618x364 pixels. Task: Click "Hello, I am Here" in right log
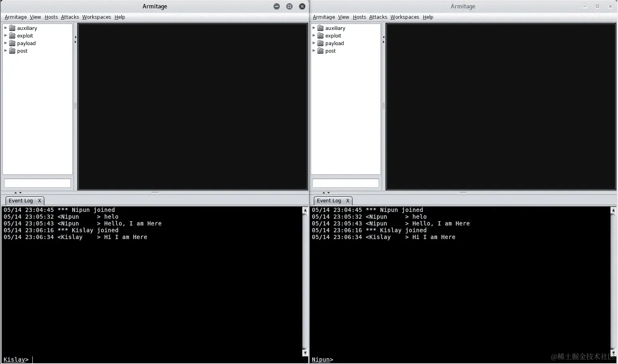[x=441, y=224]
